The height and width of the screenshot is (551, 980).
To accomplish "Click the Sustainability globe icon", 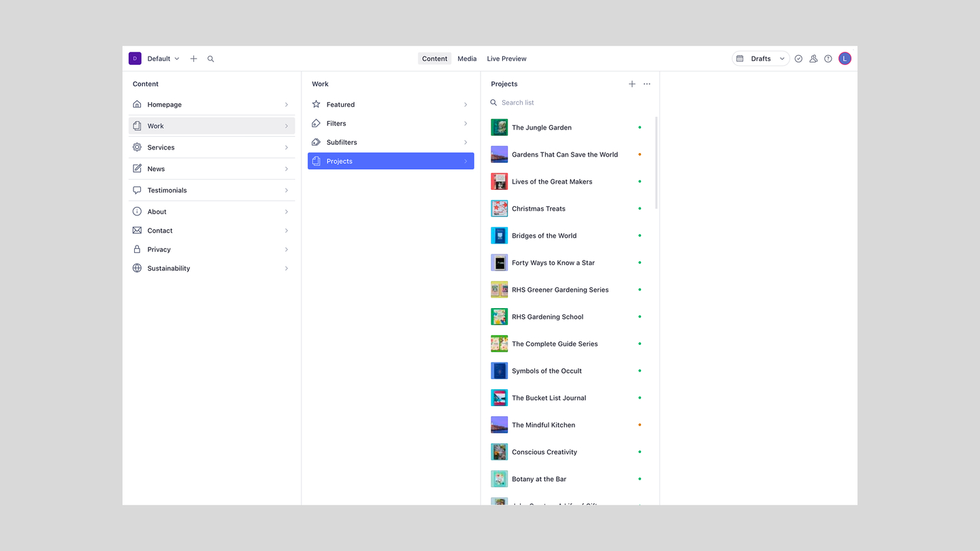I will [137, 268].
